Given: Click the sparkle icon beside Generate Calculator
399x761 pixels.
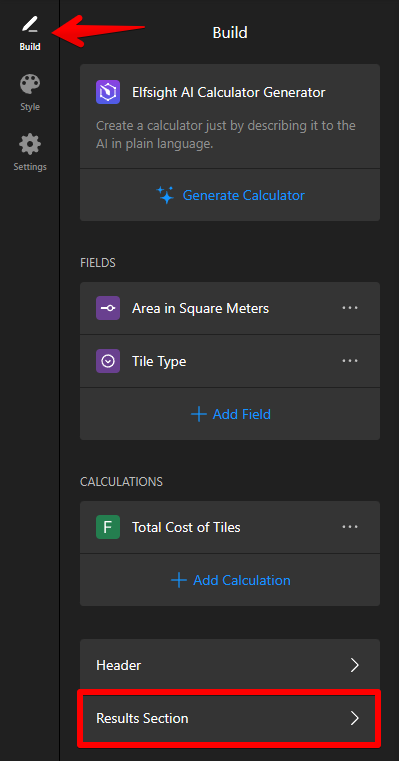Looking at the screenshot, I should click(x=166, y=195).
